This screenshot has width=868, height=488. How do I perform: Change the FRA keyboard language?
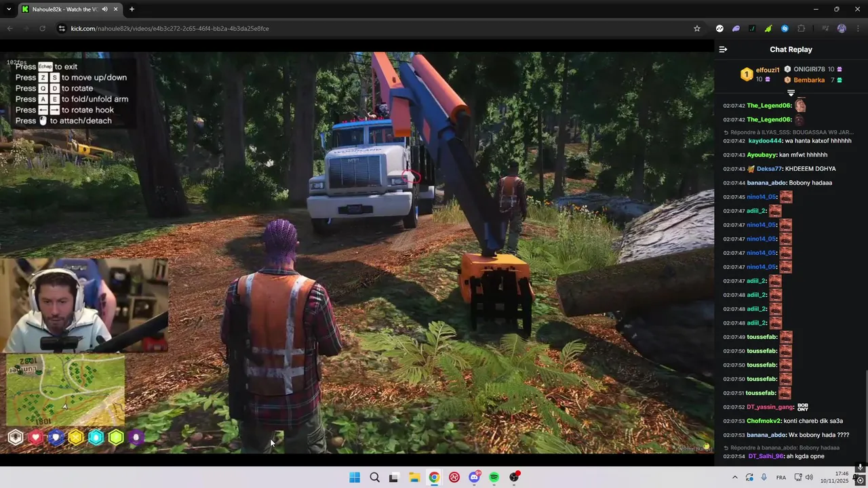pos(781,477)
